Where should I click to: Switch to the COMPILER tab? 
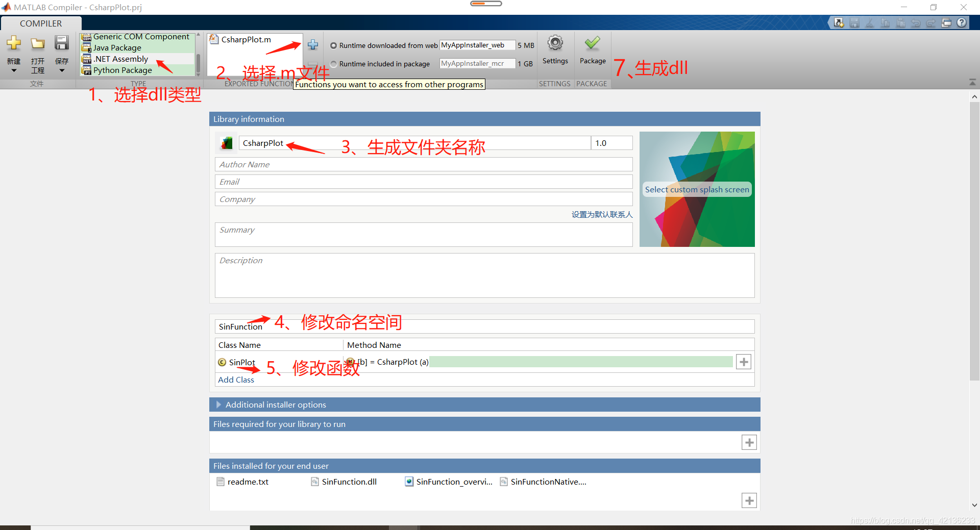coord(41,23)
